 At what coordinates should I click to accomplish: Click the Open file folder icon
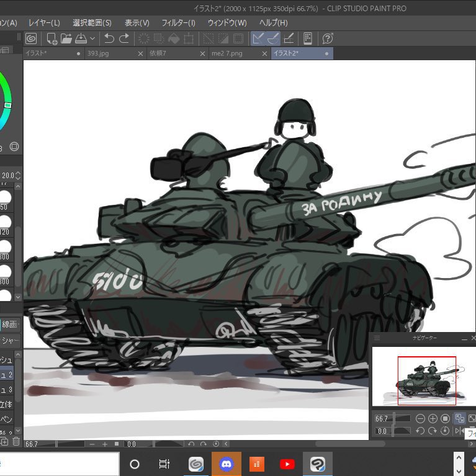pos(66,38)
